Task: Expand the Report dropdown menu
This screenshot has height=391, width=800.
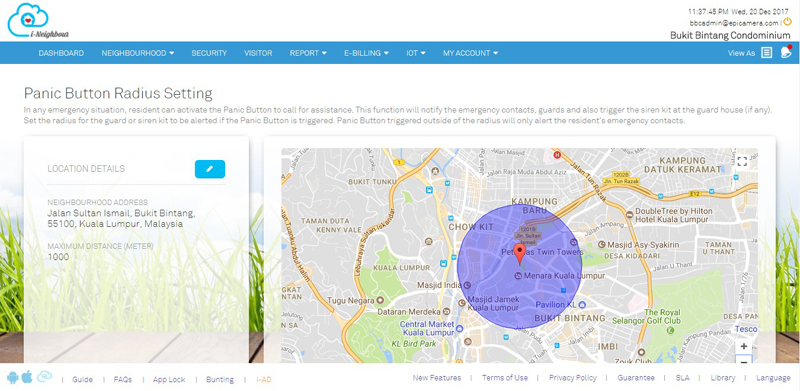Action: pyautogui.click(x=308, y=53)
